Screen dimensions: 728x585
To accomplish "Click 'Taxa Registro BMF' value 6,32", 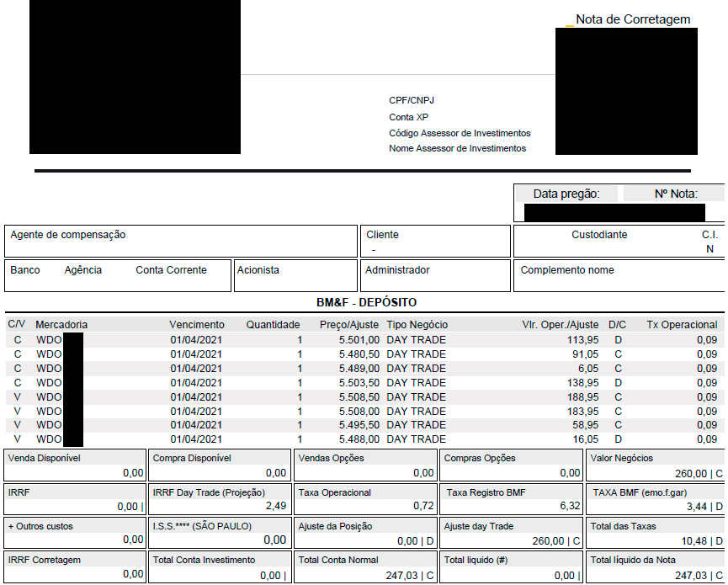I will click(x=570, y=506).
